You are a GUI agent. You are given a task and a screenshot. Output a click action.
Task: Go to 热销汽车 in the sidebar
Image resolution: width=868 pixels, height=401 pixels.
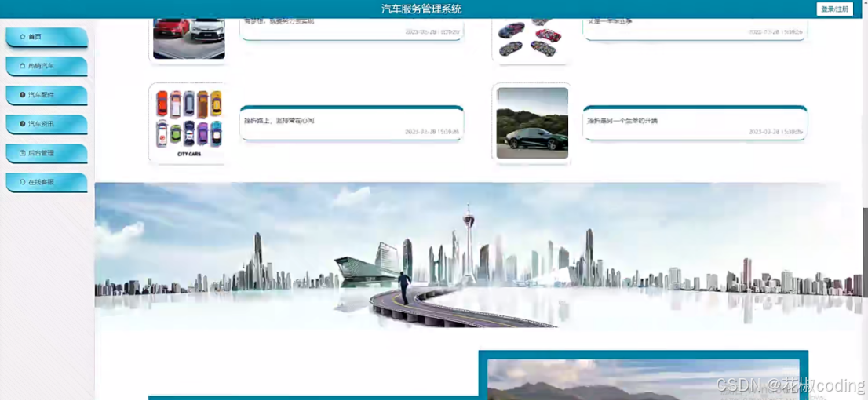(x=47, y=66)
